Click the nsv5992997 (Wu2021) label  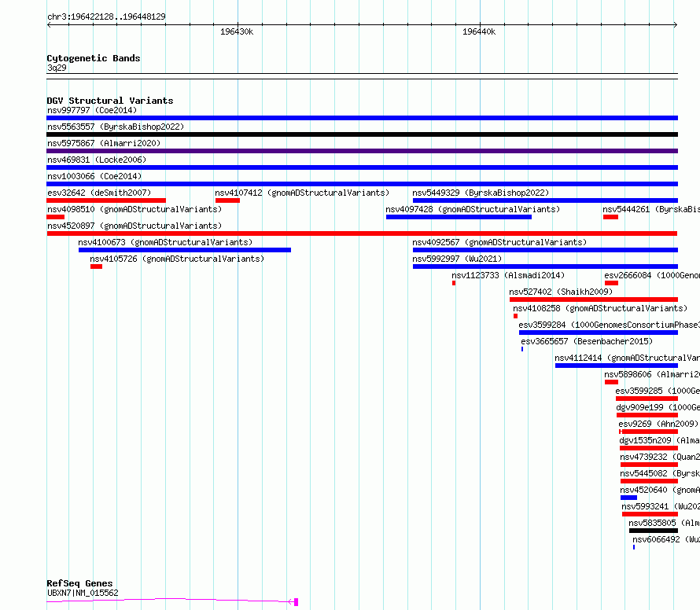[x=457, y=259]
